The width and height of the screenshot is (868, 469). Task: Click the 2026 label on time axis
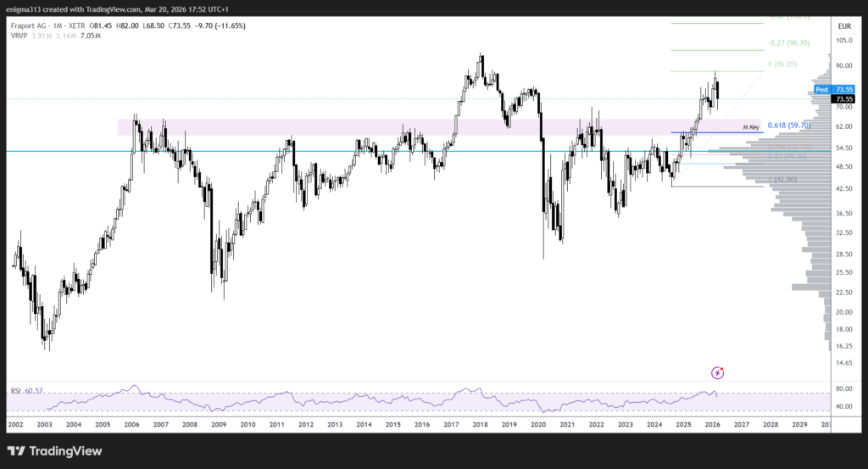point(712,425)
